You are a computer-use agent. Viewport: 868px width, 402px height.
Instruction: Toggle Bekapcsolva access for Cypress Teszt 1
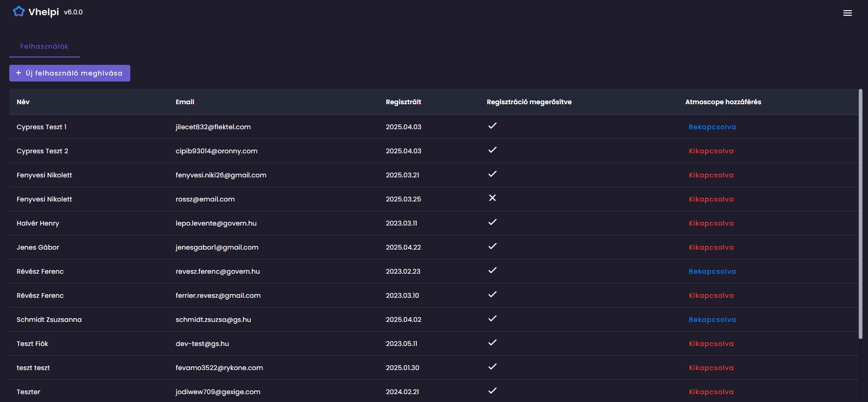point(712,127)
